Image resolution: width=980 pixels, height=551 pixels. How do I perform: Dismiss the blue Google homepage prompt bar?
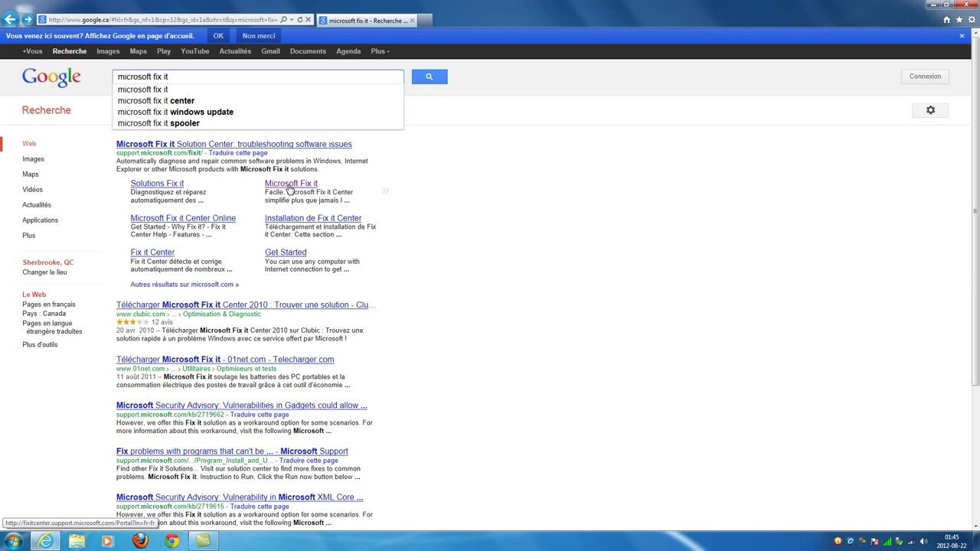(x=962, y=36)
